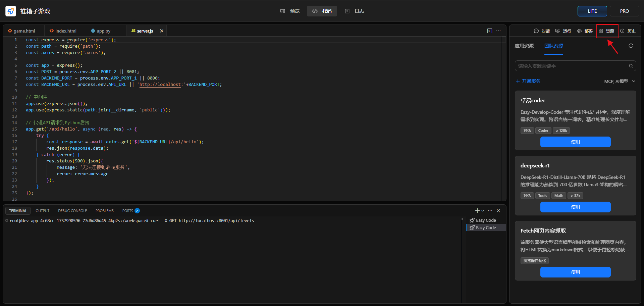Select the second Eazy Code terminal entry

pyautogui.click(x=485, y=227)
